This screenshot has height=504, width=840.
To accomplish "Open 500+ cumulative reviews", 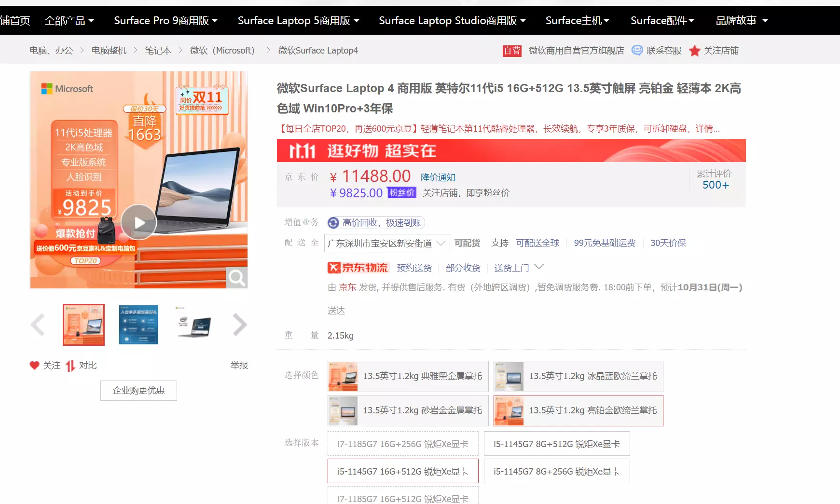I will point(716,185).
